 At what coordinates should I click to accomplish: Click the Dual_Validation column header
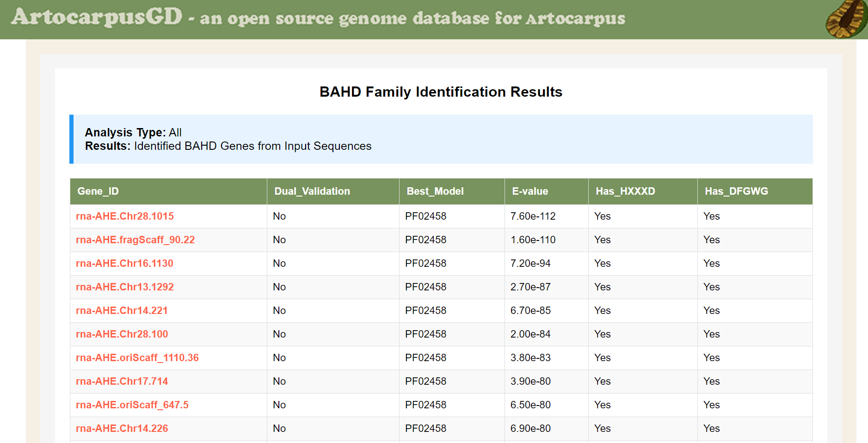pyautogui.click(x=312, y=191)
